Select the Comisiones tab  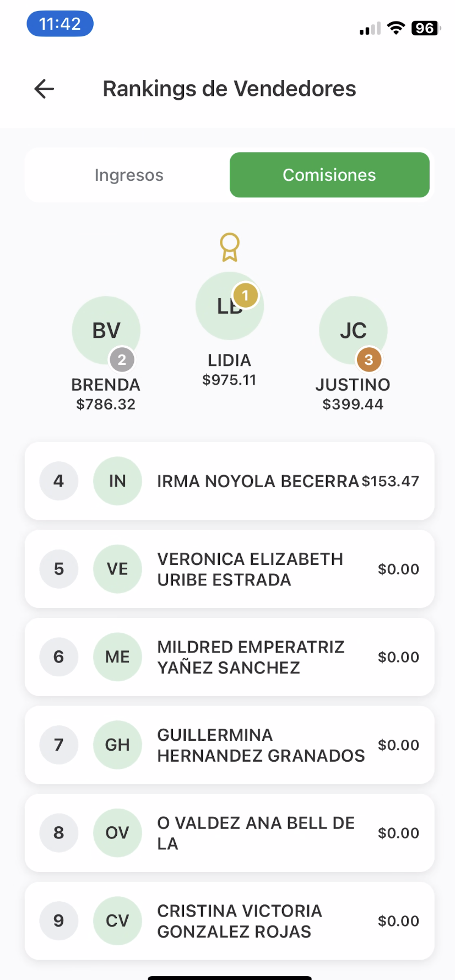329,175
